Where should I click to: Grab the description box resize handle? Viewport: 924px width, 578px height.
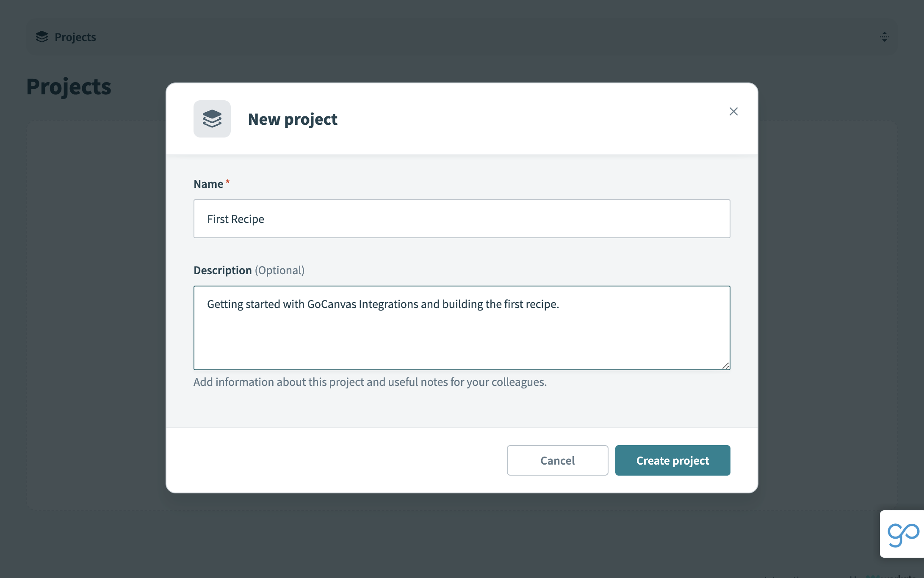(726, 366)
